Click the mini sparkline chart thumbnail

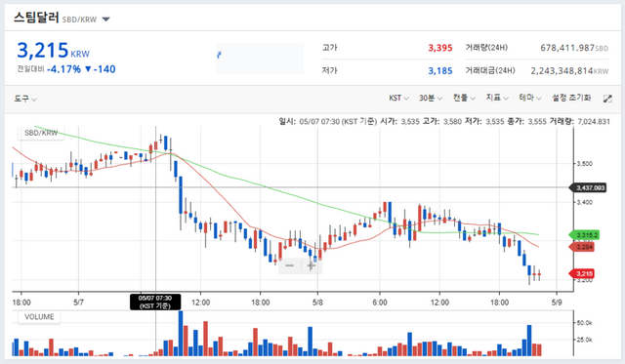(260, 59)
